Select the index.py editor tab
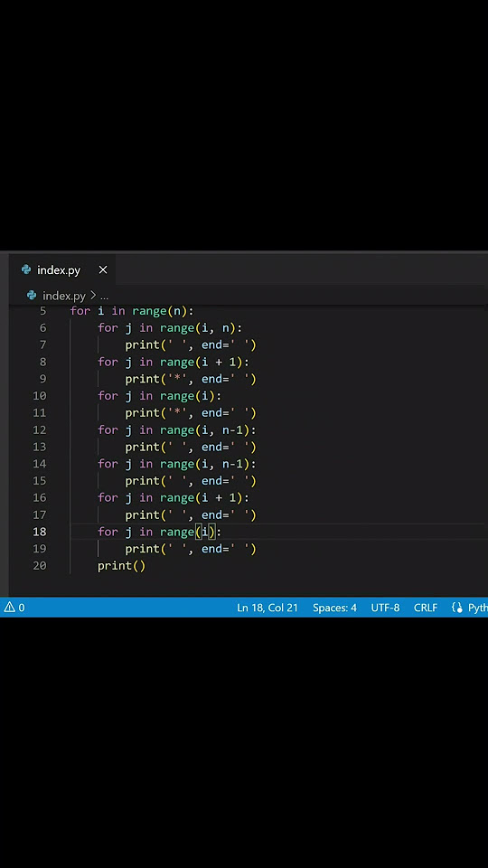This screenshot has height=868, width=488. pos(63,270)
